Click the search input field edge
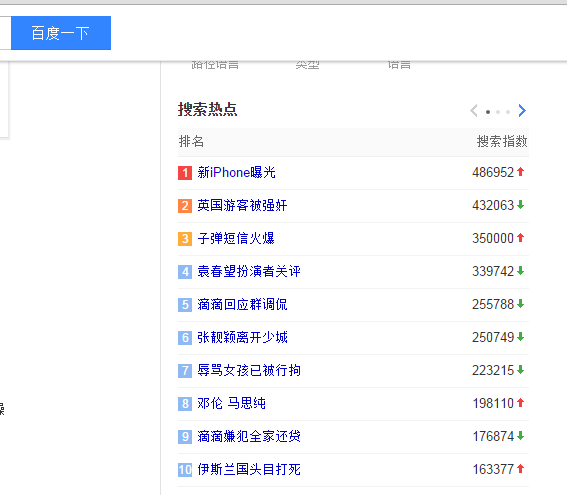 (x=5, y=33)
